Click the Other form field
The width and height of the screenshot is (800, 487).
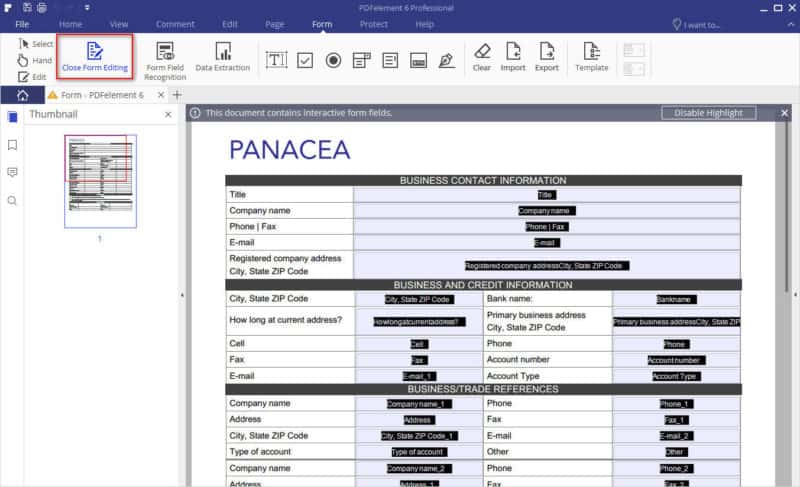677,452
